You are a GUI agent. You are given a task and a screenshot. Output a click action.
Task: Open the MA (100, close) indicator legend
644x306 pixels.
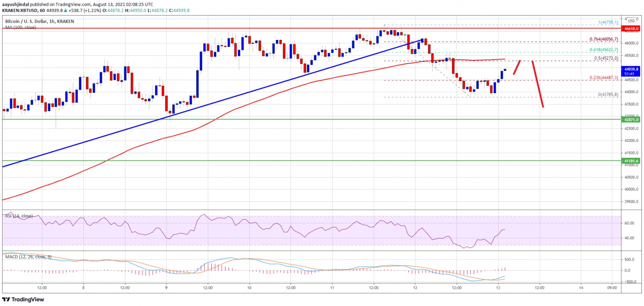pos(21,27)
